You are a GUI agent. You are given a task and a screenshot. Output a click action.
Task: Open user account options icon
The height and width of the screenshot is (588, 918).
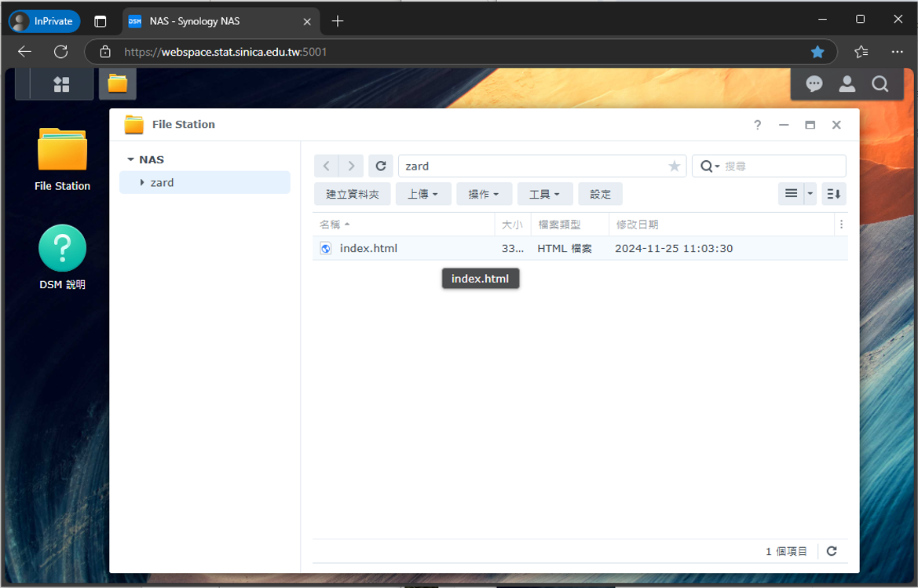point(847,85)
